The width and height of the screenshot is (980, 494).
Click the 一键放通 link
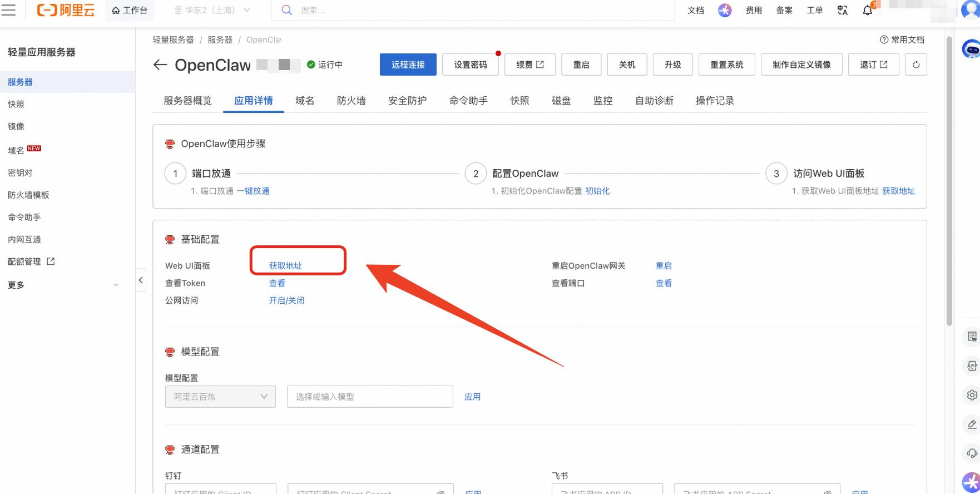click(253, 191)
